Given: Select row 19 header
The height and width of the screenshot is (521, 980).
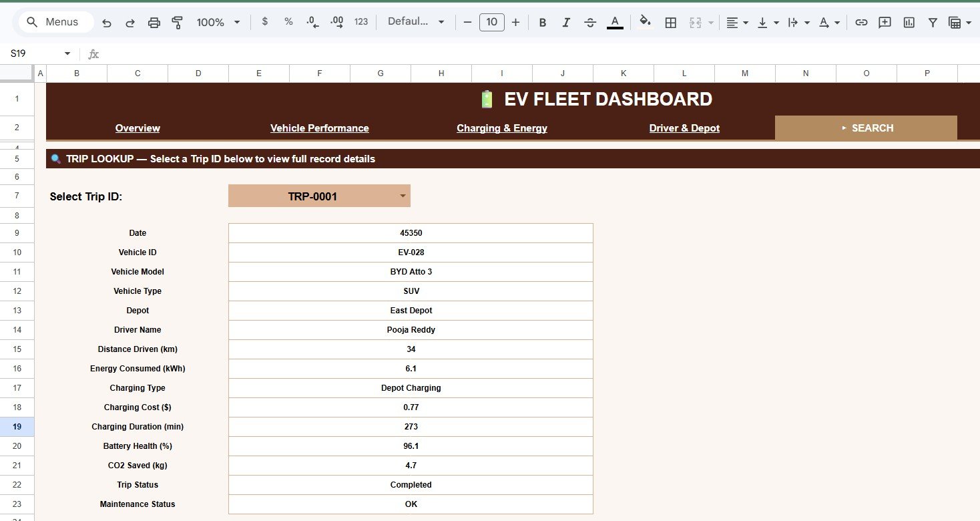Looking at the screenshot, I should point(17,427).
